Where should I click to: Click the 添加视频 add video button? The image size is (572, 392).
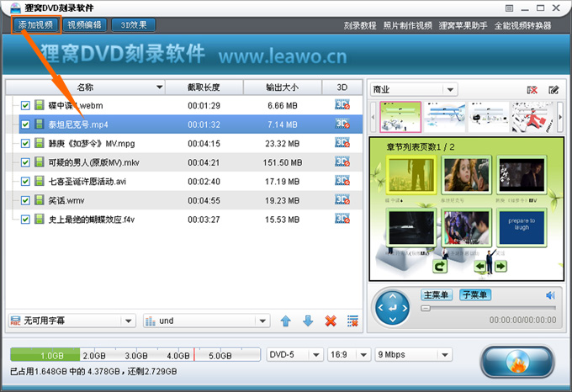[x=35, y=24]
